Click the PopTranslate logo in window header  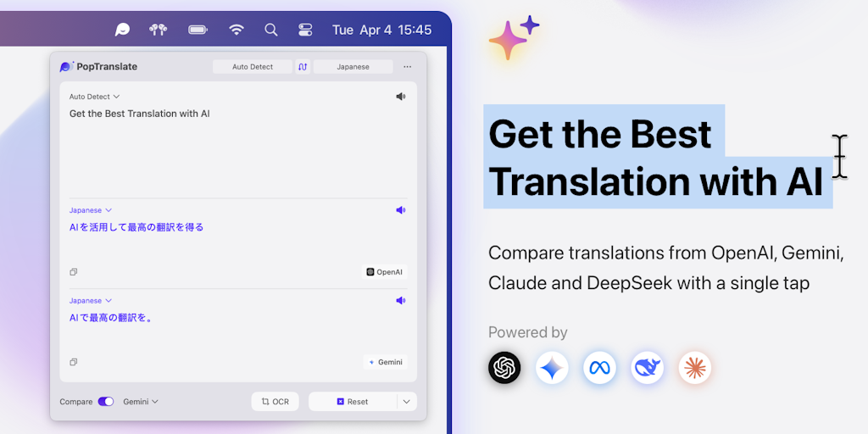point(66,67)
